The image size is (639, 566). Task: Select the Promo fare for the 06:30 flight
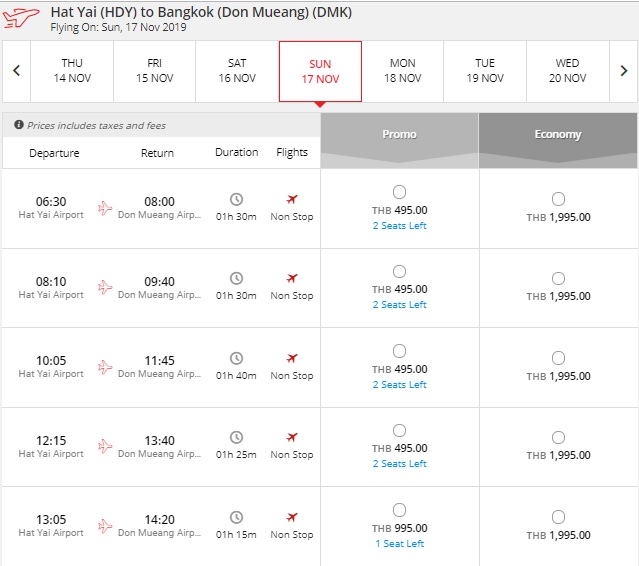coord(399,192)
